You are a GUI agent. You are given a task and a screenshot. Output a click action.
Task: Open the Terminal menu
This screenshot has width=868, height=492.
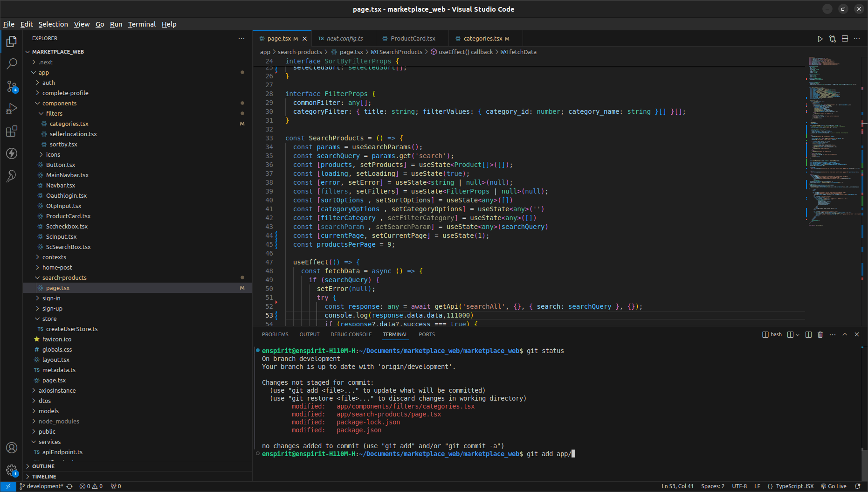[142, 24]
